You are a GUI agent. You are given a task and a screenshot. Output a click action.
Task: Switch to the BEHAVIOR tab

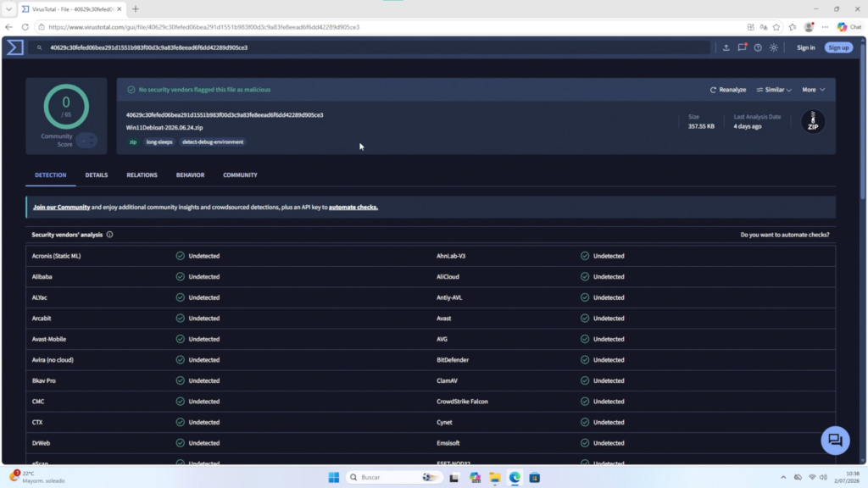190,175
